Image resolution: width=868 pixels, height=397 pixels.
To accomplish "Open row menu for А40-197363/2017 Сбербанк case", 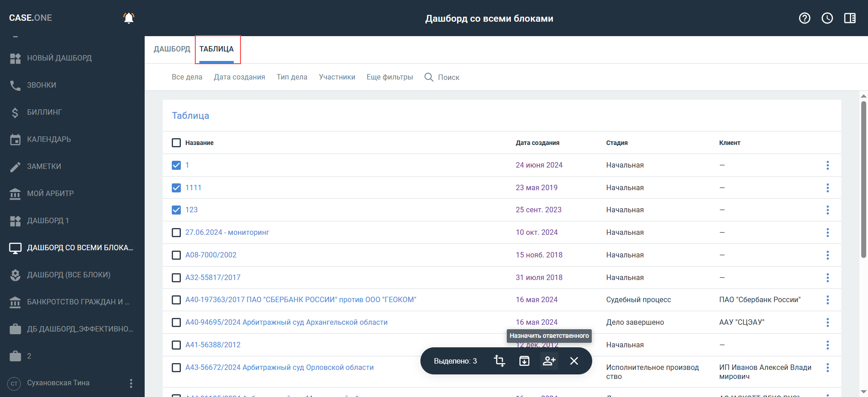I will (x=828, y=300).
